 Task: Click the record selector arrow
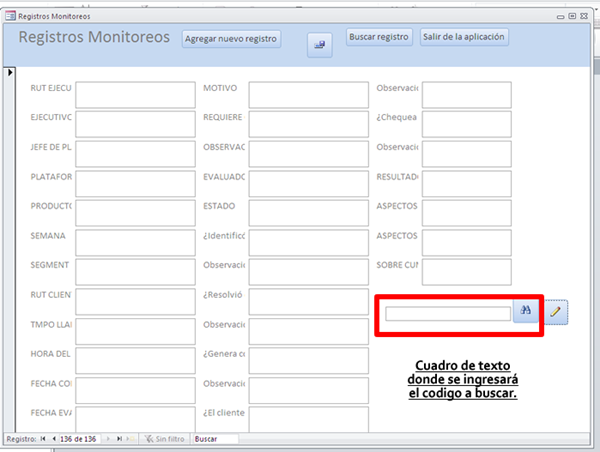(10, 72)
